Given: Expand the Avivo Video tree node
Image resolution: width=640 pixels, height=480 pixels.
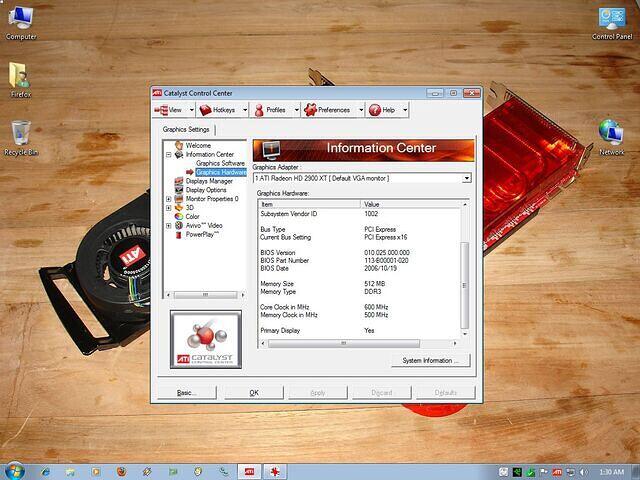Looking at the screenshot, I should pyautogui.click(x=169, y=226).
